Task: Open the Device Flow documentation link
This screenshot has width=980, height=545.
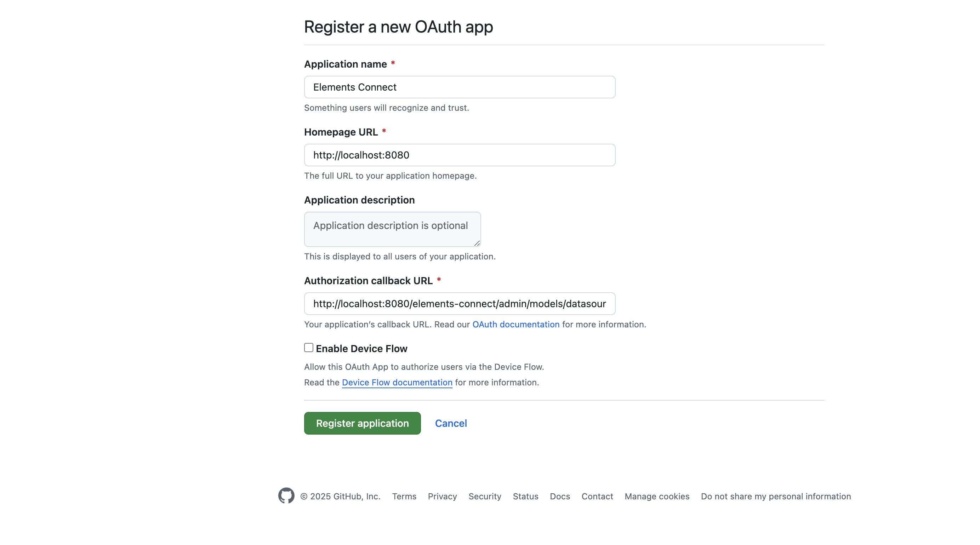Action: [x=397, y=382]
